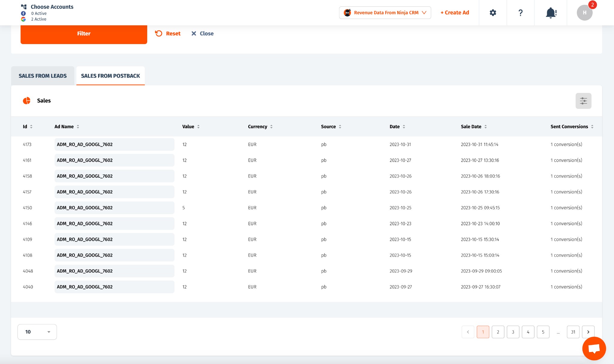Click the Choose Accounts hierarchy icon
Image resolution: width=614 pixels, height=364 pixels.
tap(24, 7)
